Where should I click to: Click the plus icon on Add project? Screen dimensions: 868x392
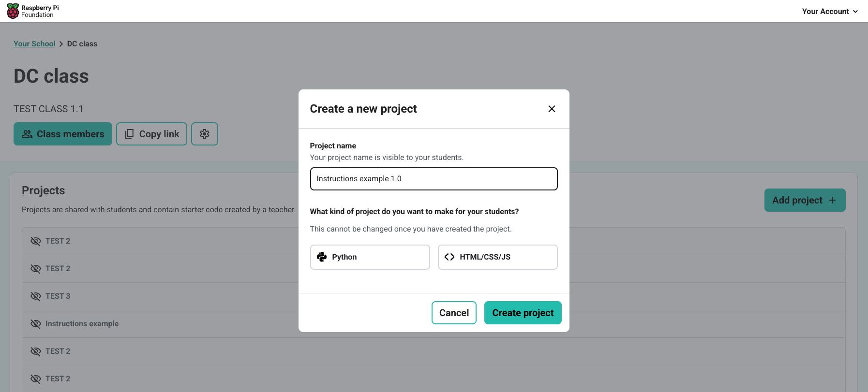pos(832,200)
